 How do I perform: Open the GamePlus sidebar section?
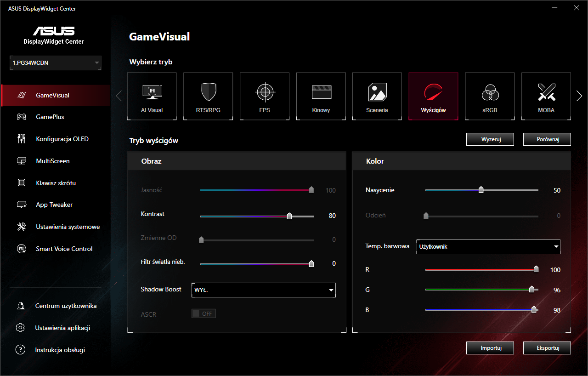coord(50,117)
